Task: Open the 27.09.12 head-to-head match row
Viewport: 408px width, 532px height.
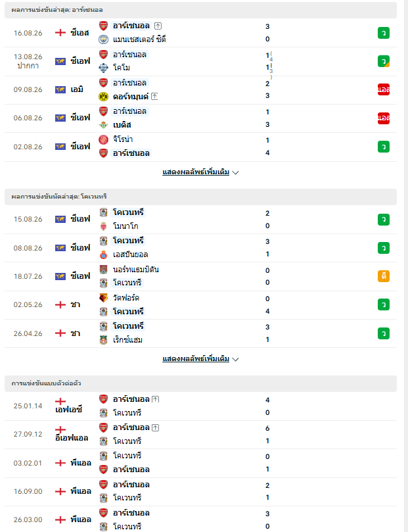Action: [x=200, y=435]
